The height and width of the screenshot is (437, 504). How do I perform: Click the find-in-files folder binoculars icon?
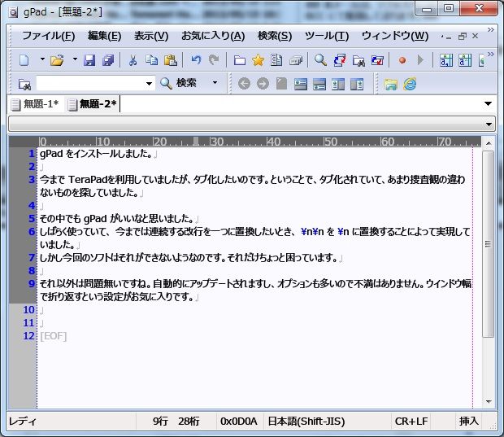pos(358,60)
